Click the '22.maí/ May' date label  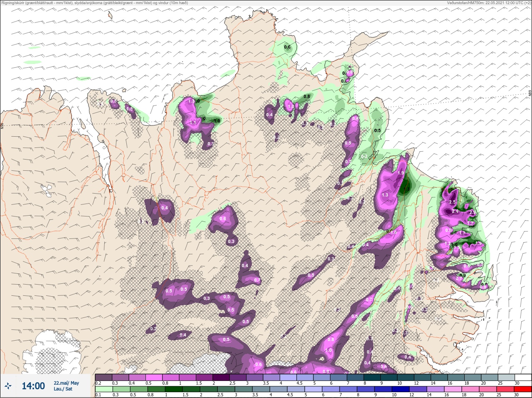click(x=66, y=383)
